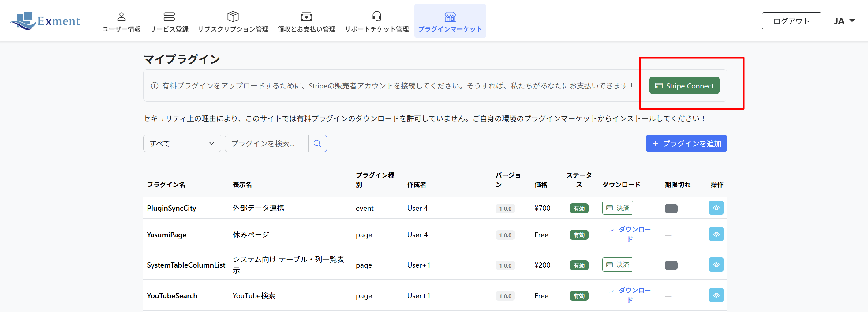This screenshot has width=868, height=312.
Task: Download the YasumiPage plugin
Action: pyautogui.click(x=630, y=234)
